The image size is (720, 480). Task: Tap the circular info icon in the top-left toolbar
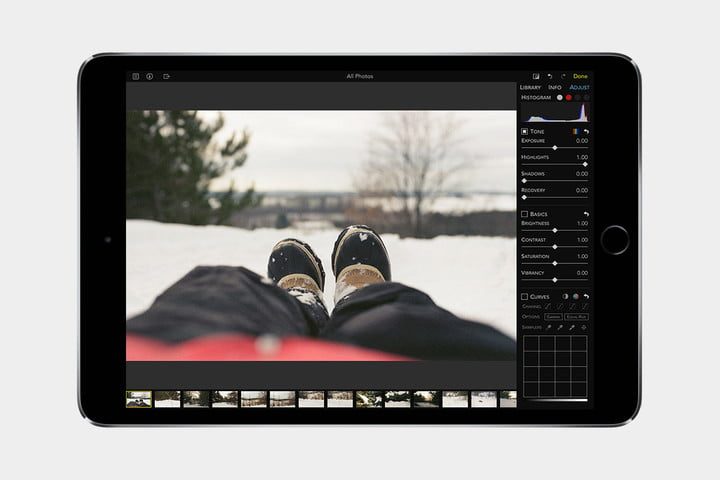(x=150, y=77)
